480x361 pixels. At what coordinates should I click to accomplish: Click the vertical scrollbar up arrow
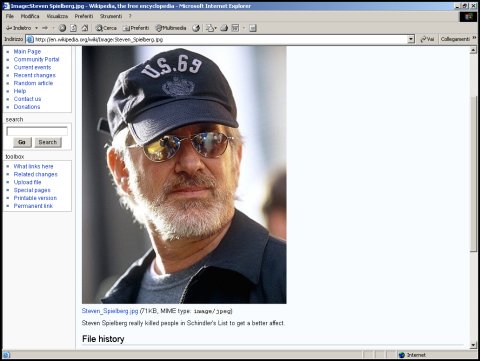pyautogui.click(x=473, y=50)
